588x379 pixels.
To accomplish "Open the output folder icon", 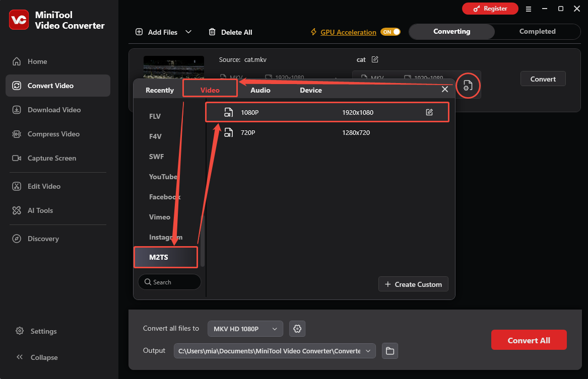I will click(x=390, y=351).
